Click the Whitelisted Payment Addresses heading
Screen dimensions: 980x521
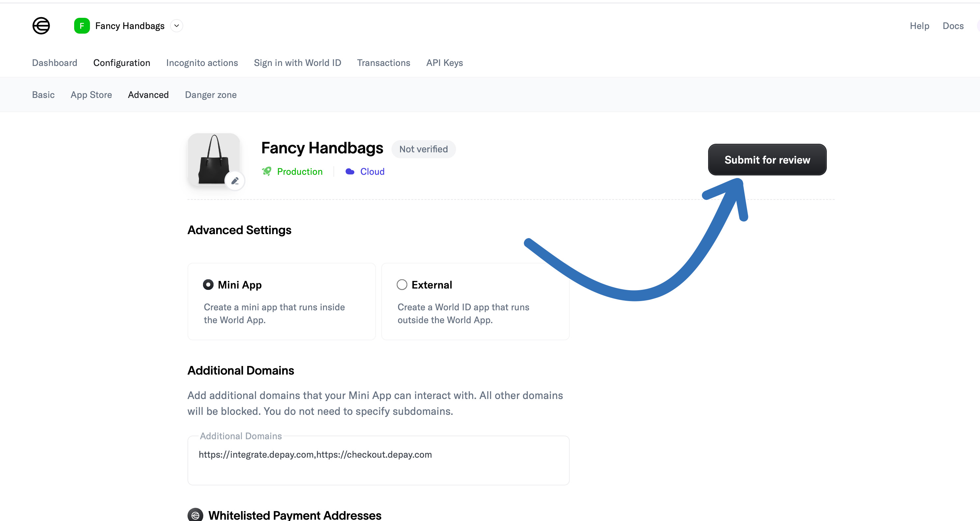click(295, 515)
